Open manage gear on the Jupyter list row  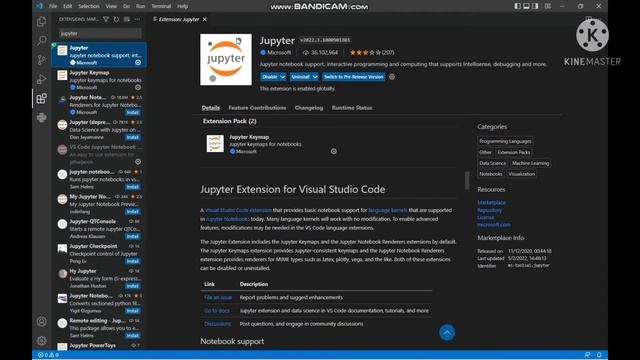138,62
